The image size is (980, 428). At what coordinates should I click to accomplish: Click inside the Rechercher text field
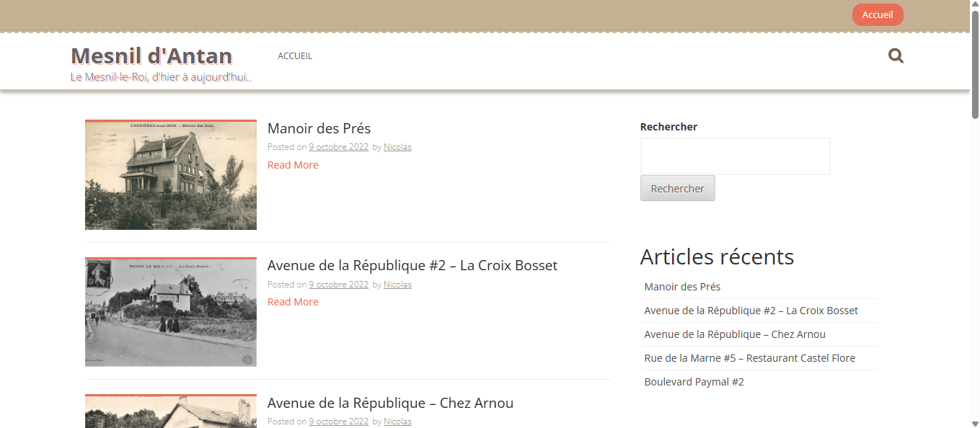735,156
